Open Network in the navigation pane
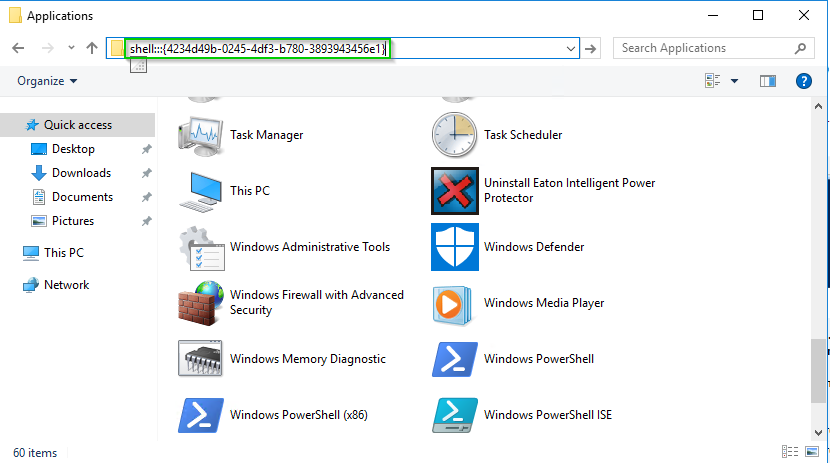This screenshot has height=463, width=830. click(66, 285)
